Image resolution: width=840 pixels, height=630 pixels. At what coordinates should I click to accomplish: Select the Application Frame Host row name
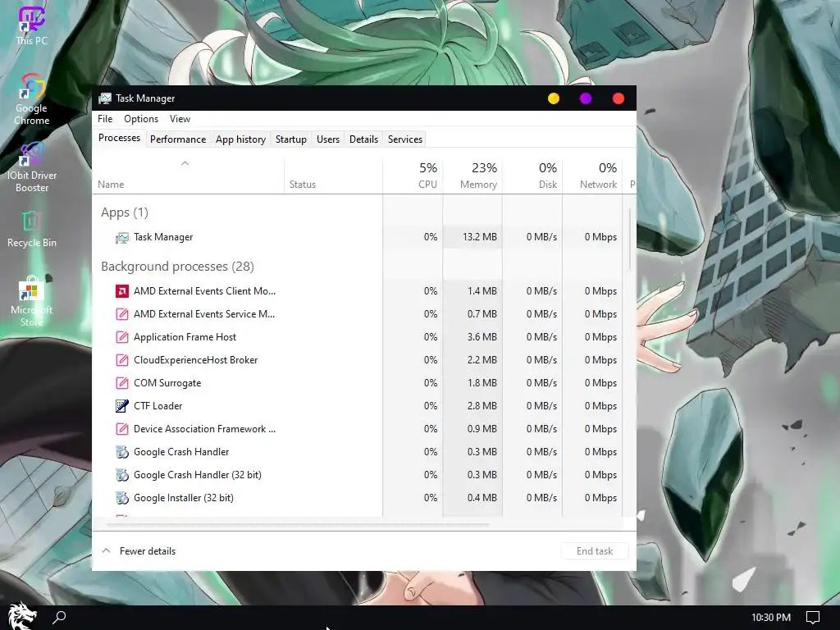(185, 337)
